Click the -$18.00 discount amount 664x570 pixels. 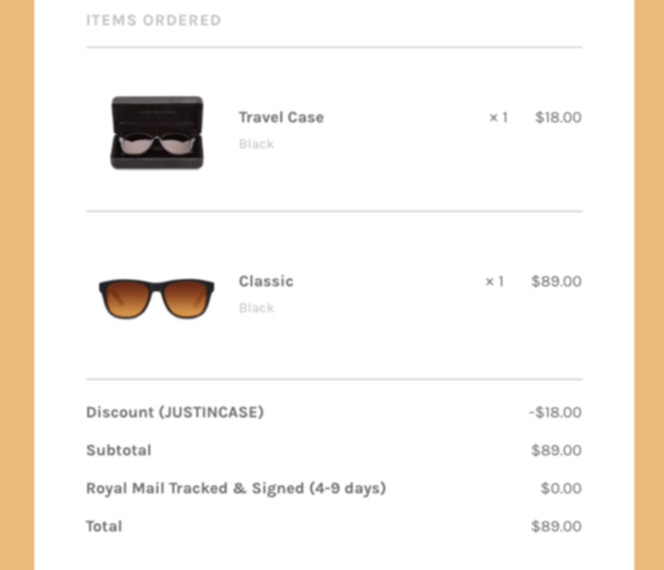pyautogui.click(x=555, y=412)
